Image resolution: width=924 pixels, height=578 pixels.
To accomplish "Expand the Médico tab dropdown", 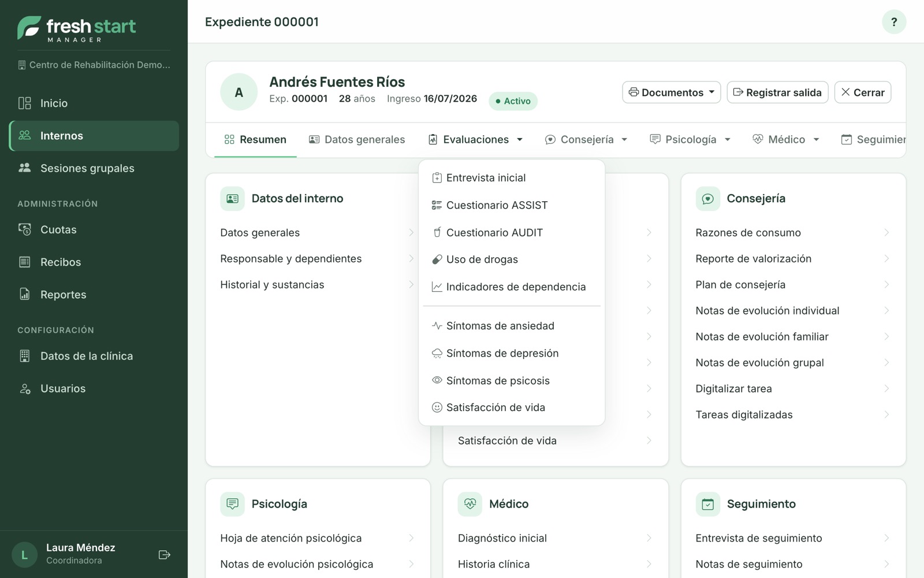I will coord(785,139).
